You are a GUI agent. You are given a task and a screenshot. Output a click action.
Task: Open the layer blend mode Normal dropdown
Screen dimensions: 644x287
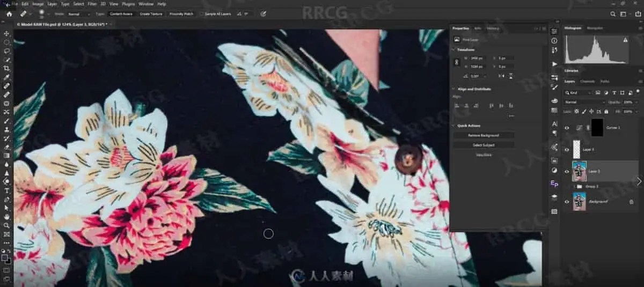[x=585, y=102]
